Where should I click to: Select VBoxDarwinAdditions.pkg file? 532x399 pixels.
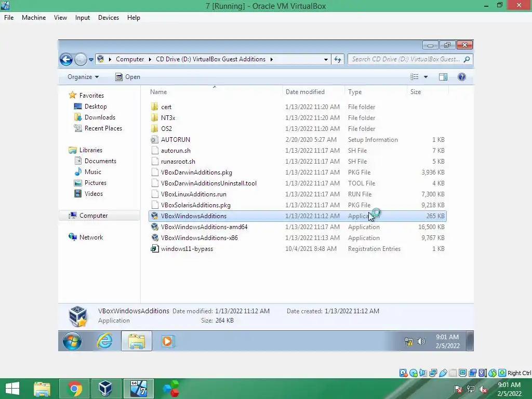tap(196, 172)
